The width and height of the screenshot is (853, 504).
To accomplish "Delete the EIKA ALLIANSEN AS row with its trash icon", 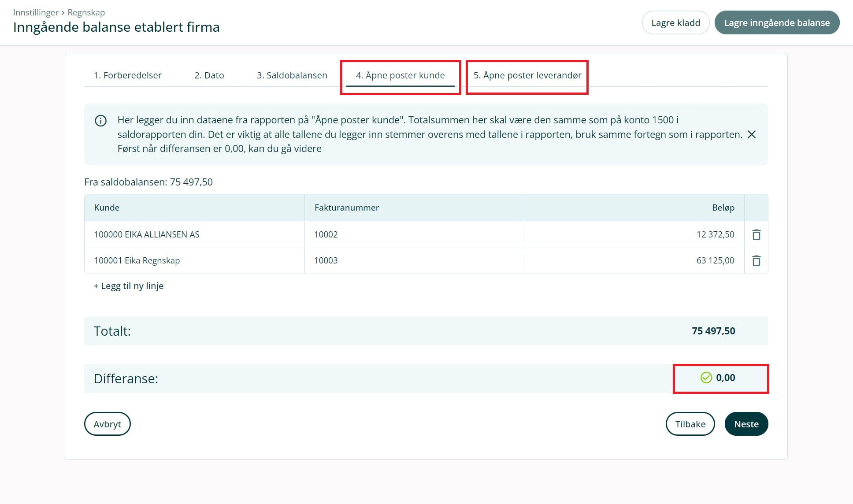I will (x=756, y=234).
